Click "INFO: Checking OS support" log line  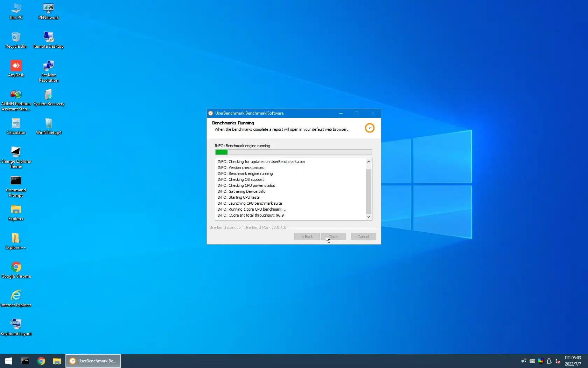240,179
